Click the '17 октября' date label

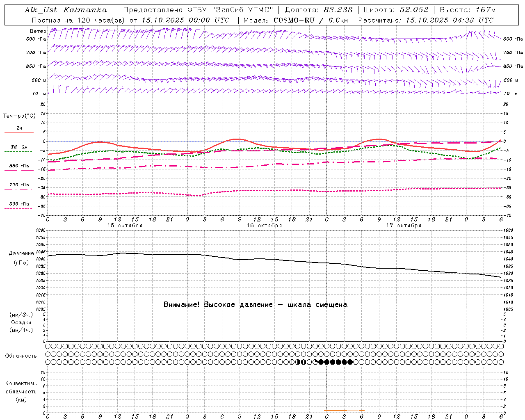click(x=404, y=226)
